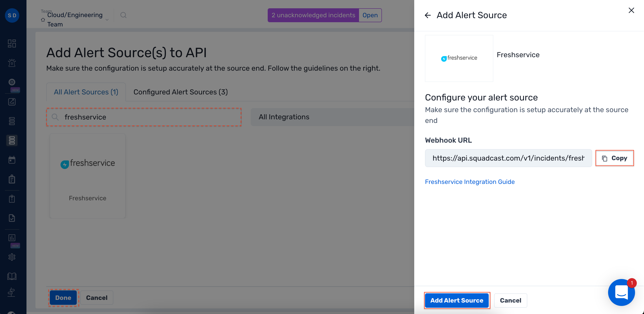Click Done to finish adding sources
The height and width of the screenshot is (314, 644).
click(63, 297)
